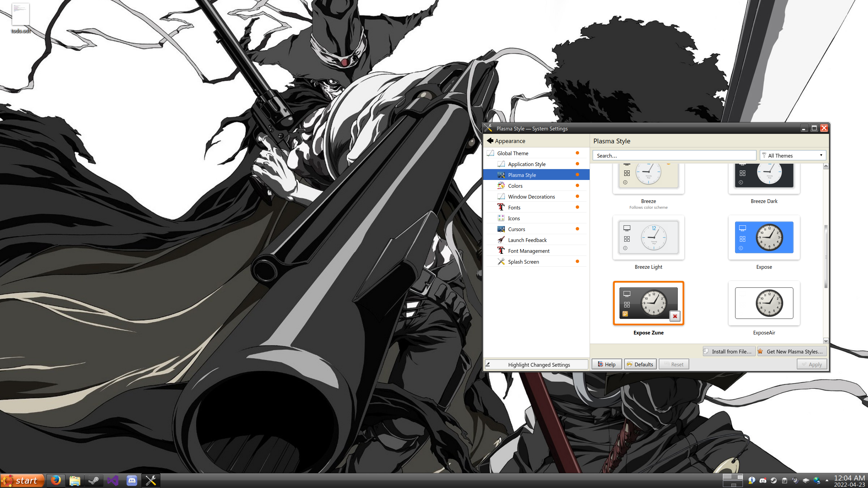The width and height of the screenshot is (868, 488).
Task: Click the Fonts red T icon
Action: (501, 207)
